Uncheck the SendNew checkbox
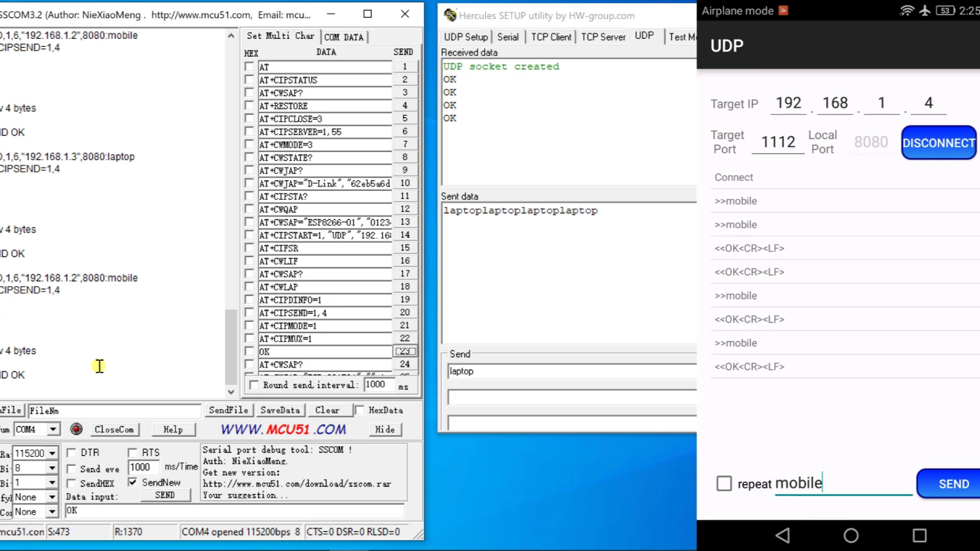The image size is (980, 551). 133,482
